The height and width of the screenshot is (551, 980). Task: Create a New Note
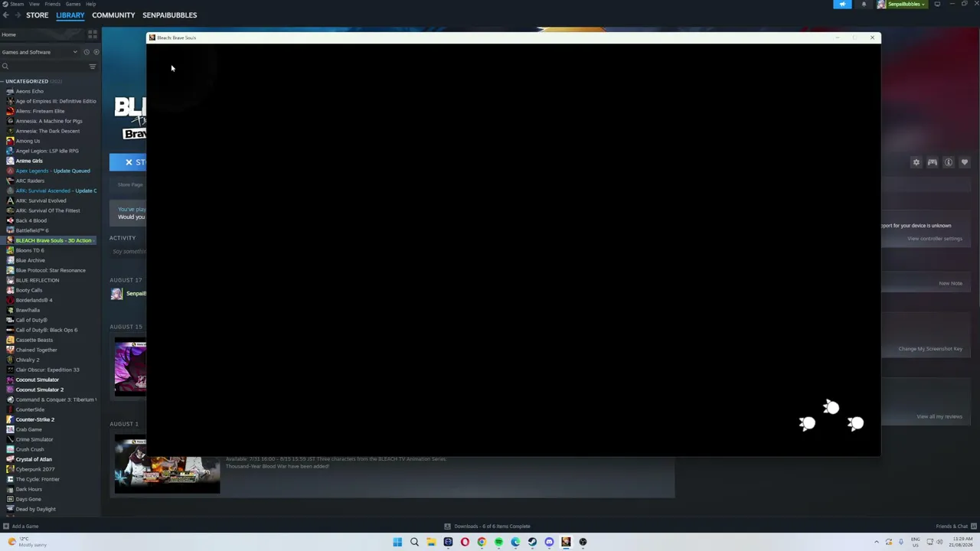click(x=950, y=283)
